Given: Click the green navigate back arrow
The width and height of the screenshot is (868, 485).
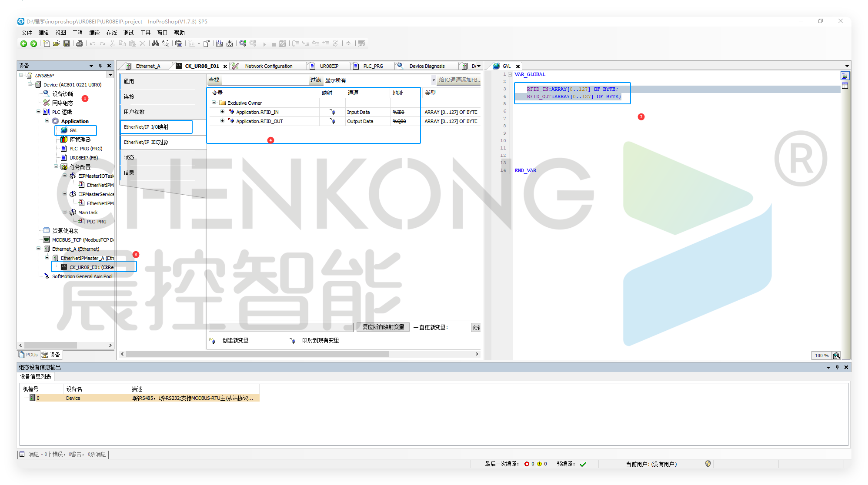Looking at the screenshot, I should point(24,43).
